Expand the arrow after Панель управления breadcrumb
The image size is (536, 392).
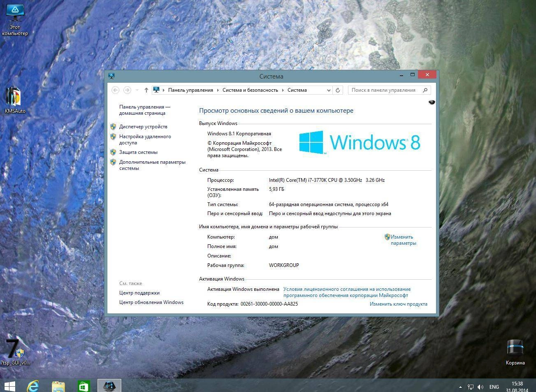pyautogui.click(x=218, y=90)
